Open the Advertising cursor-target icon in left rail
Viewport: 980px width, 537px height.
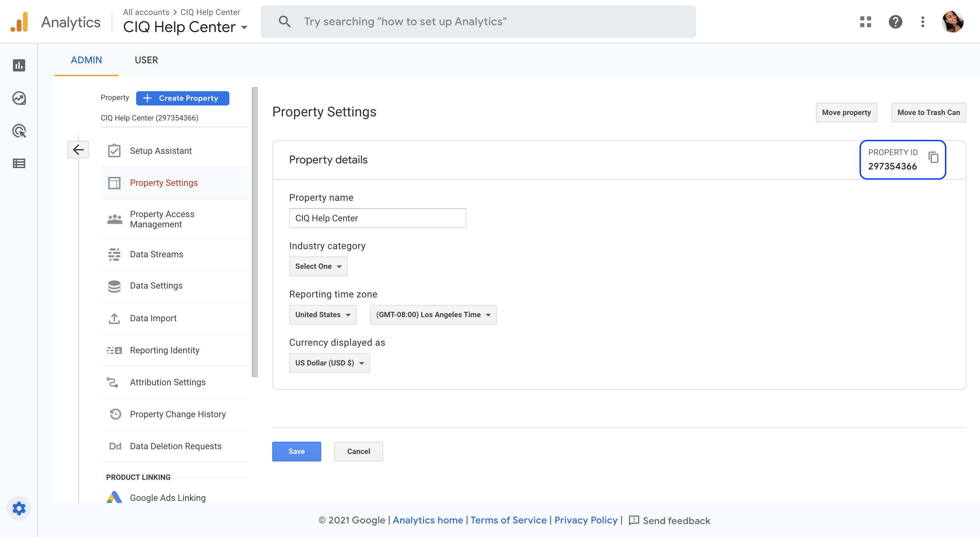(x=19, y=131)
